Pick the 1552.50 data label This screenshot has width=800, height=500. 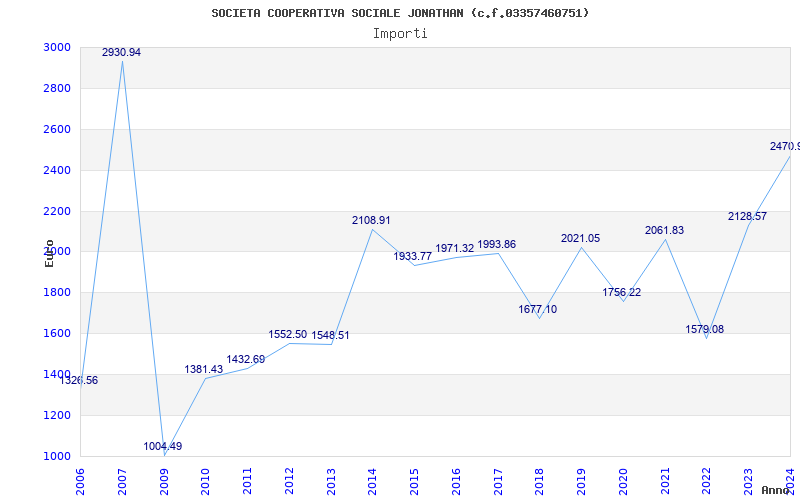288,335
